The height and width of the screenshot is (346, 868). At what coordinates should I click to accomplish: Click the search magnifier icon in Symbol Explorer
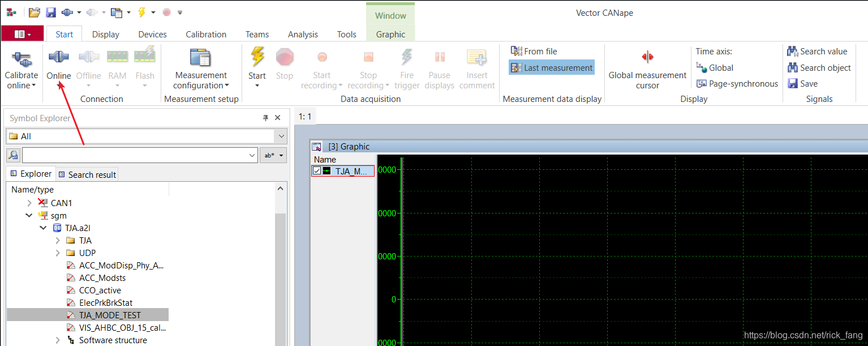(13, 155)
